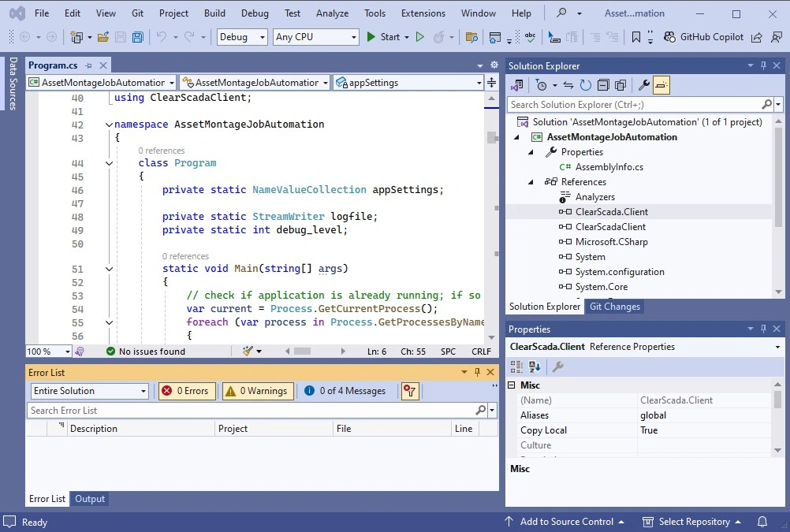Click Properties wrench icon in Solution Explorer
790x532 pixels.
643,85
